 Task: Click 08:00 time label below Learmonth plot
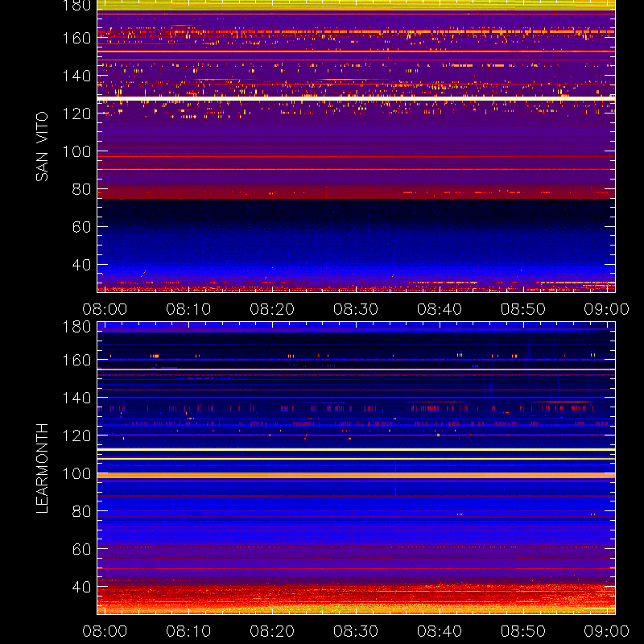click(x=105, y=631)
